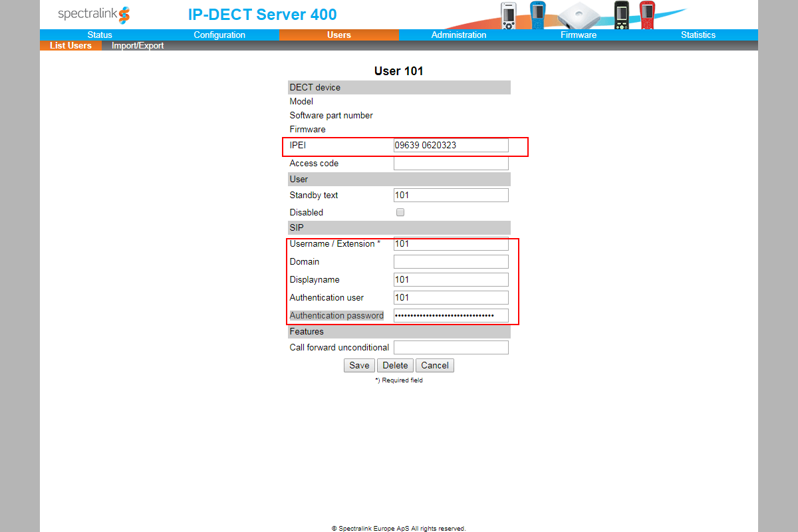This screenshot has height=532, width=798.
Task: Click the Authentication password field
Action: (451, 315)
